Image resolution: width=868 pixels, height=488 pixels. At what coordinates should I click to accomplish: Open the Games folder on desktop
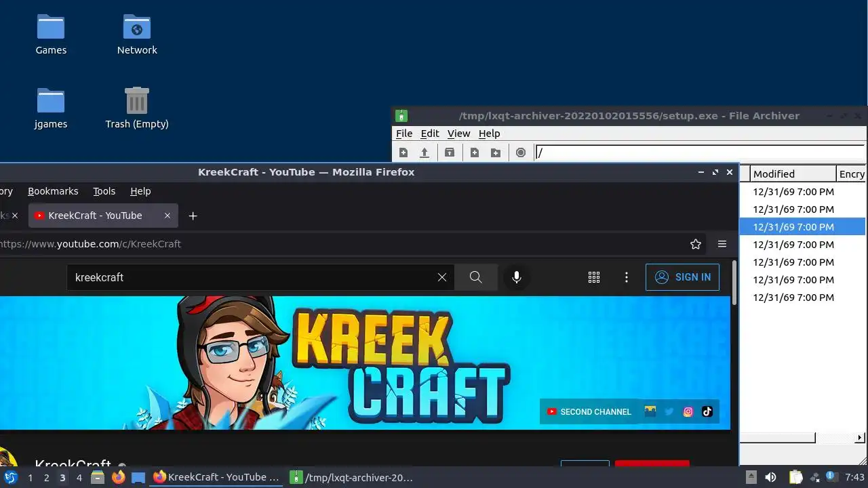(x=51, y=34)
